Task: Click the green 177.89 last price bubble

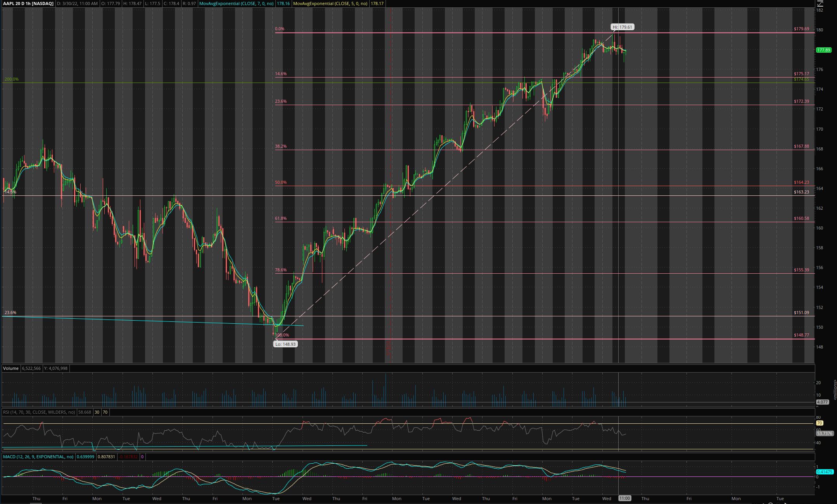Action: 823,50
